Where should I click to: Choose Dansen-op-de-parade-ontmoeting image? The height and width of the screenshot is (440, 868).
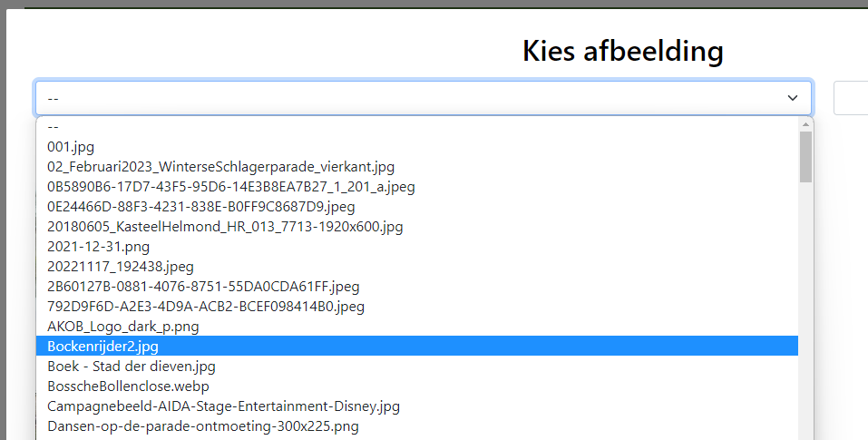202,426
